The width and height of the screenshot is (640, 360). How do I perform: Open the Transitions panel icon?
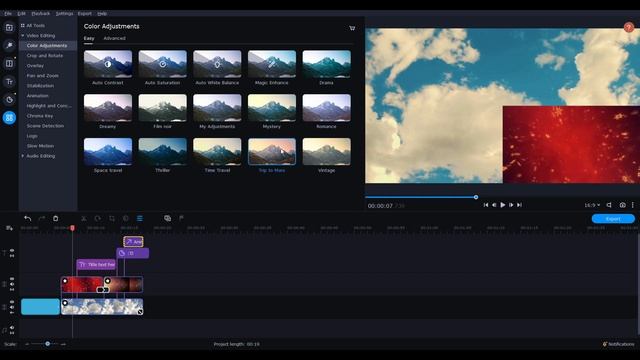pyautogui.click(x=9, y=63)
